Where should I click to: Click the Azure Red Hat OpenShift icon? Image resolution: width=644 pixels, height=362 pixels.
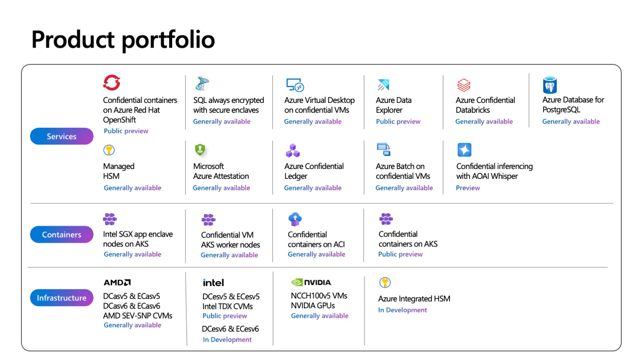pos(112,83)
